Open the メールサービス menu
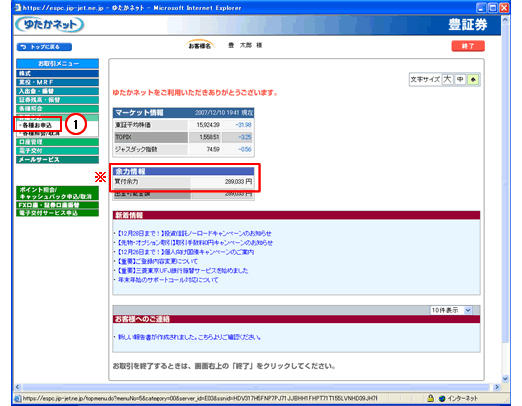This screenshot has height=406, width=522. pyautogui.click(x=57, y=160)
